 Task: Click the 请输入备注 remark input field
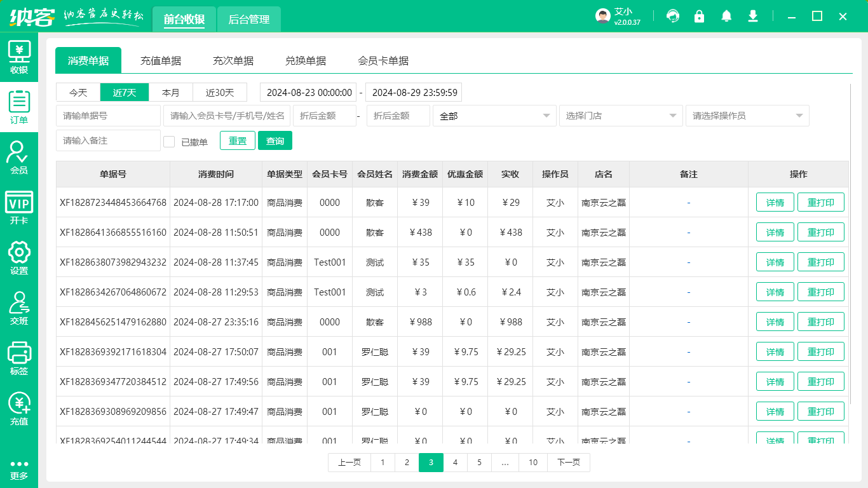tap(108, 140)
